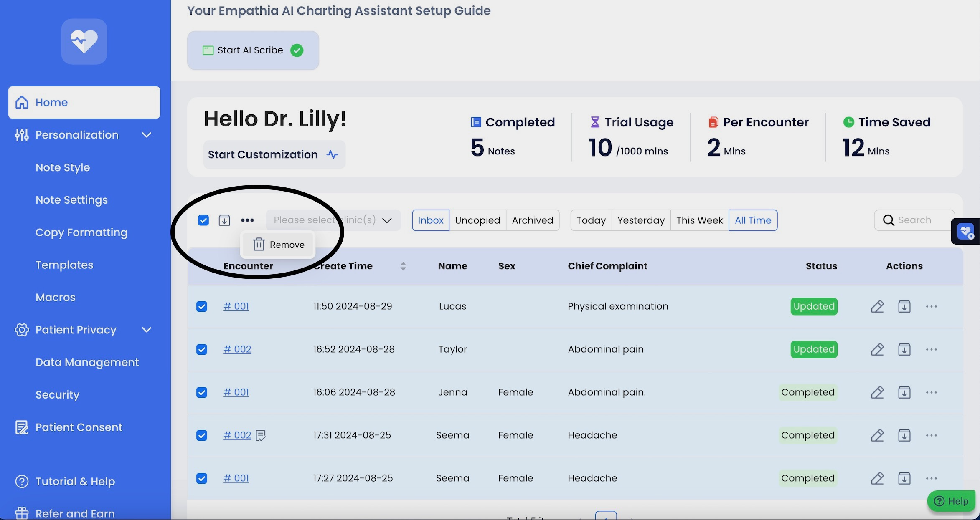
Task: Choose Remove from the popup menu
Action: 279,245
